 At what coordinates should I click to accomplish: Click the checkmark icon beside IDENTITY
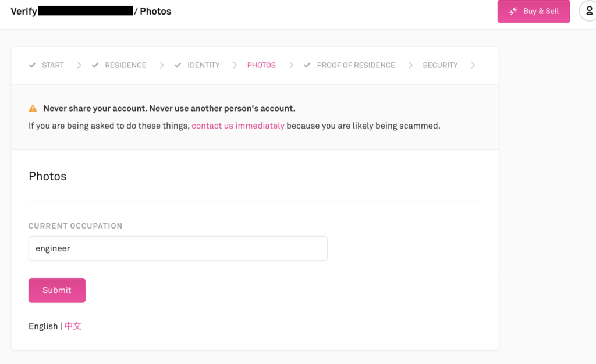(178, 65)
